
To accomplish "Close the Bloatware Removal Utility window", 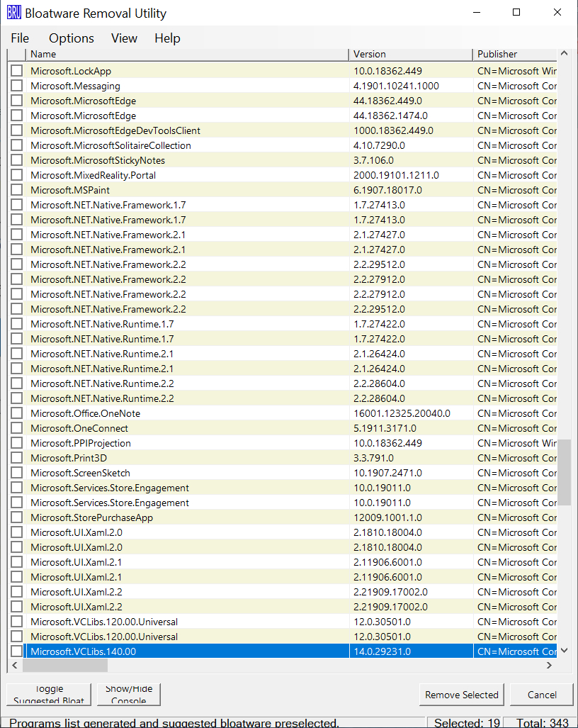I will [x=557, y=13].
